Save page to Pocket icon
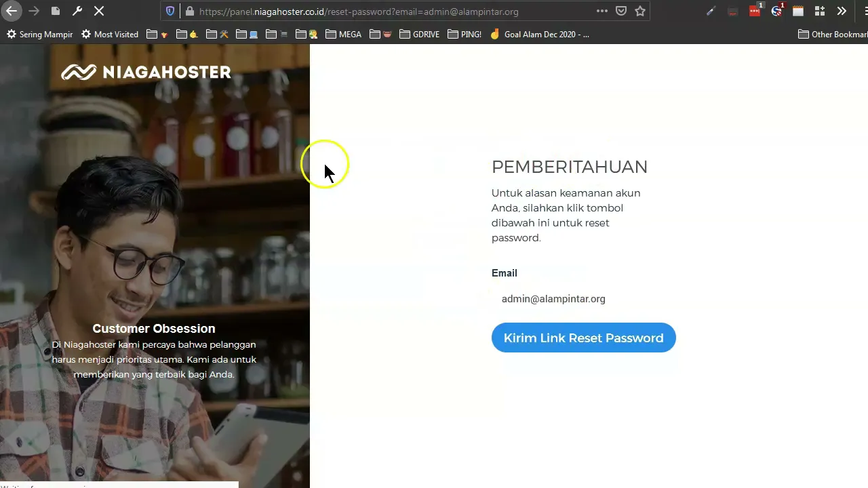This screenshot has height=488, width=868. [621, 12]
